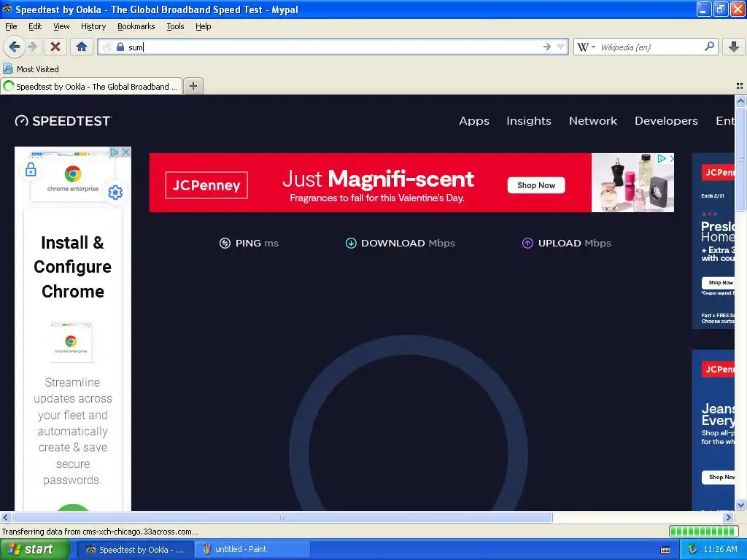Go forward with the Forward arrow button
747x560 pixels.
click(32, 47)
